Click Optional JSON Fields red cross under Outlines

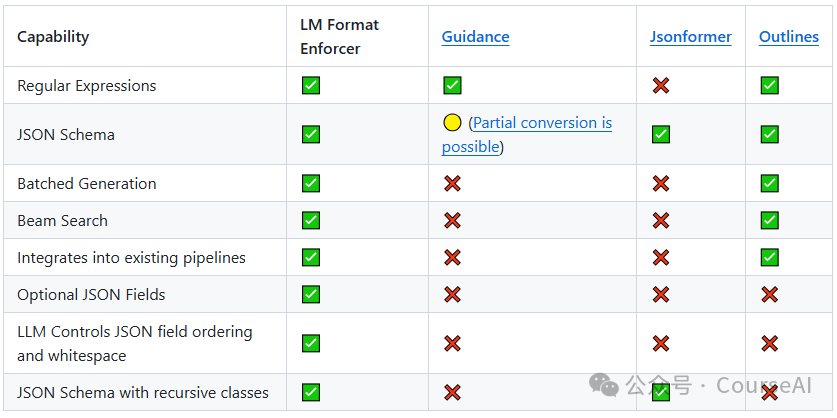(x=769, y=295)
